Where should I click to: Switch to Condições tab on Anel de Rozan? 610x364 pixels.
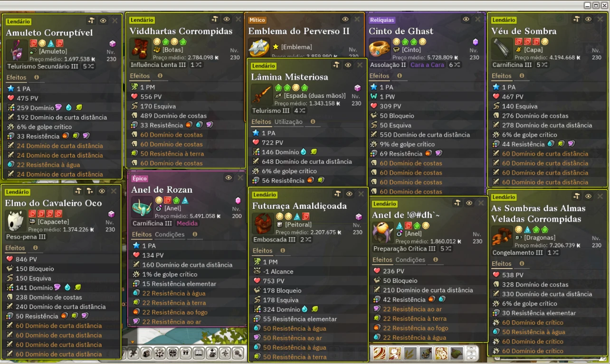pyautogui.click(x=170, y=234)
